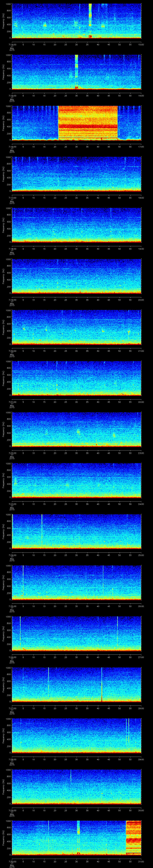Screen dimensions: 153x868
Task: Click the '7:18:00' start time label
Action: click(x=12, y=249)
